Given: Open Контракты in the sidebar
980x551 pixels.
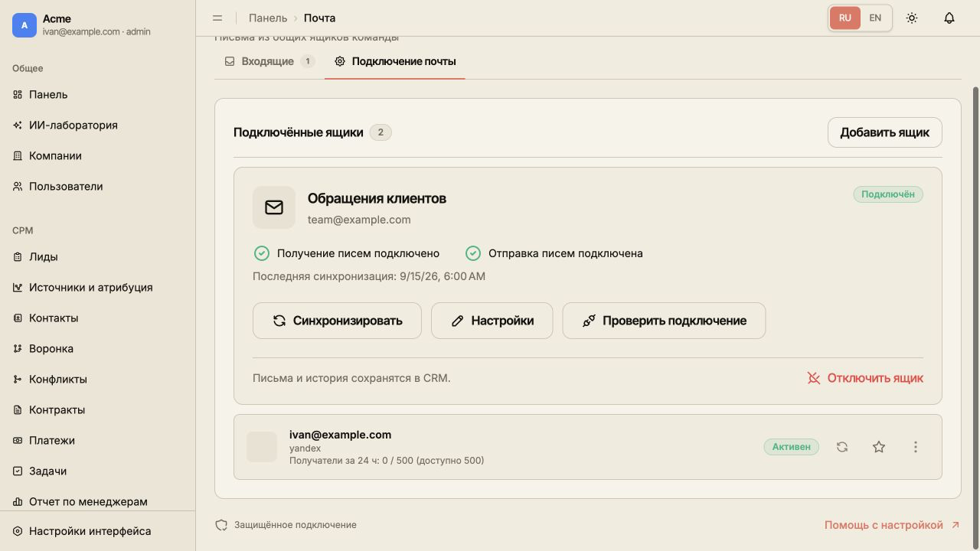Looking at the screenshot, I should (98, 409).
